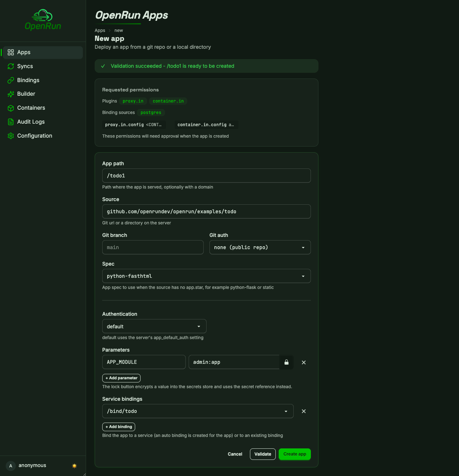Viewport: 459px width, 476px height.
Task: Click the 'new' breadcrumb text
Action: tap(119, 30)
